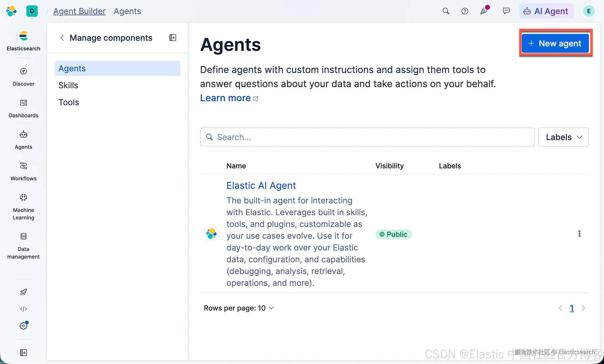Open the feedback chat bubble icon
This screenshot has height=364, width=604.
point(506,11)
